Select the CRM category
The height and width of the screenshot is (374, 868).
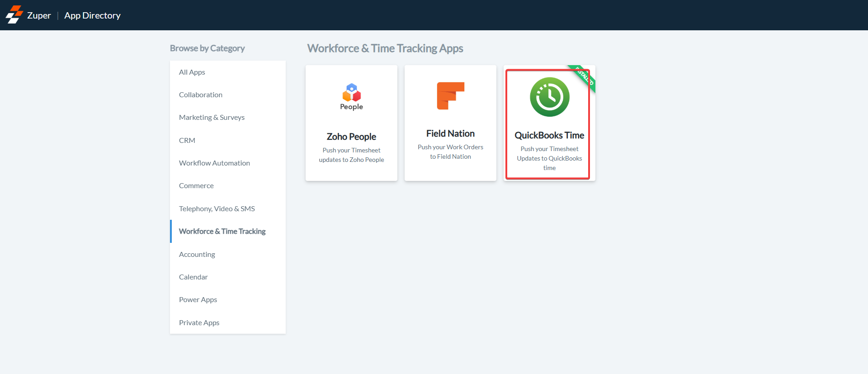click(228, 140)
